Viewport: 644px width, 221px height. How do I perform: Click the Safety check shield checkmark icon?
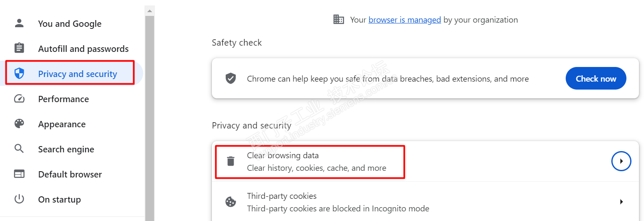(x=231, y=78)
